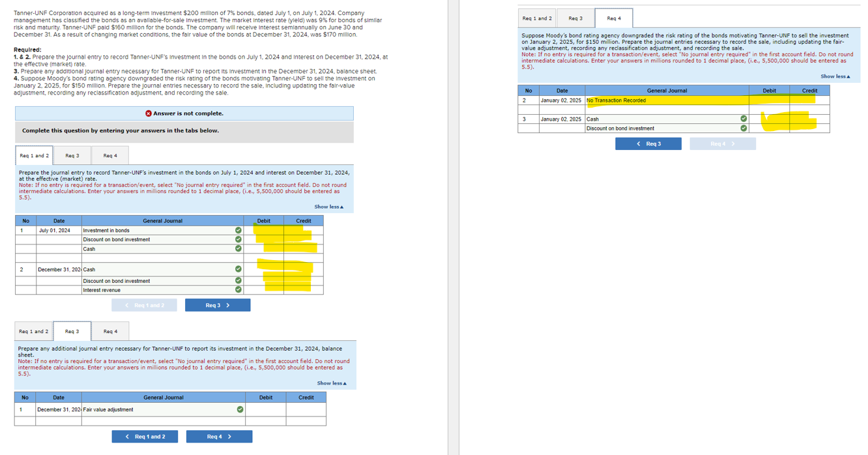Collapse first instructions with 'Show less'
This screenshot has height=455, width=868.
pos(329,207)
